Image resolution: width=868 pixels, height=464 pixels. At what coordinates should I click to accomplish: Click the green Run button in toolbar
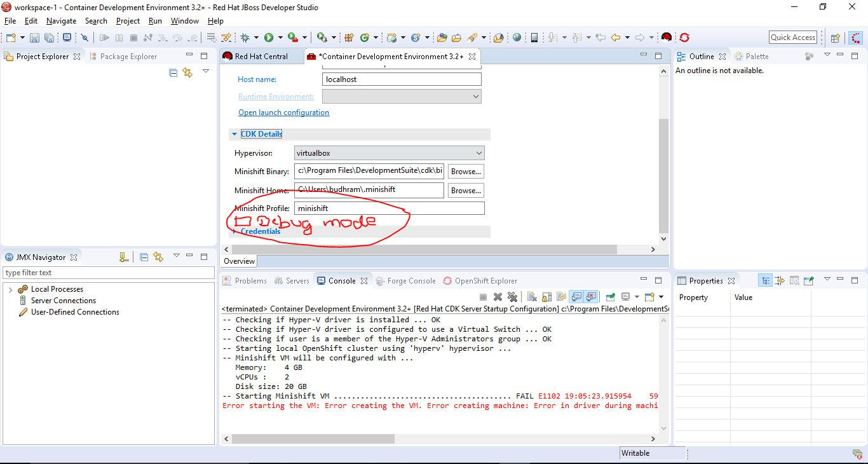click(269, 38)
